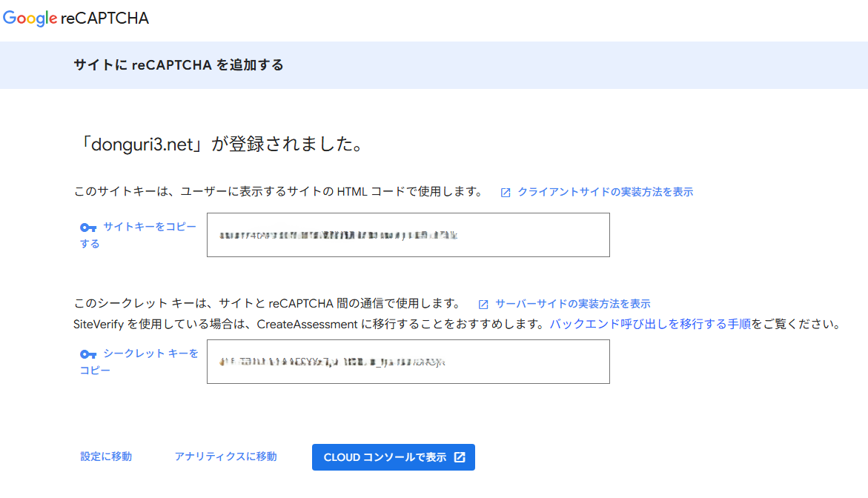
Task: Open クライアントサイドの実装方法を表示 link
Action: click(605, 192)
